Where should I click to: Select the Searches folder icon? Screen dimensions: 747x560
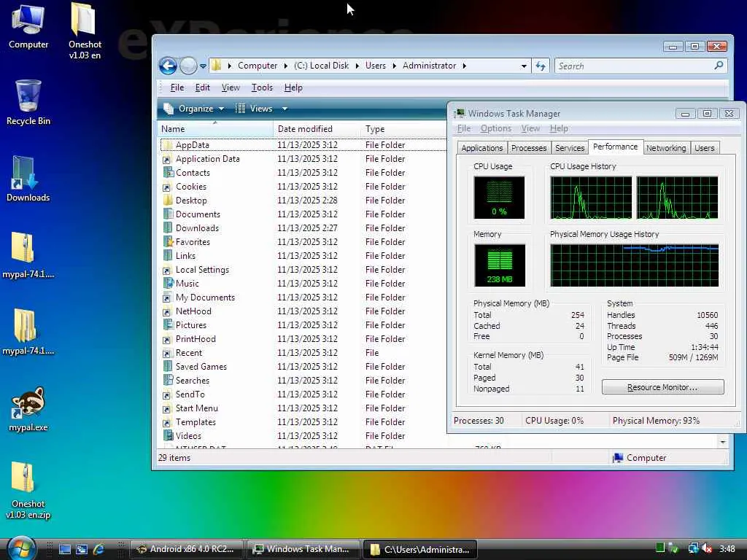tap(168, 380)
